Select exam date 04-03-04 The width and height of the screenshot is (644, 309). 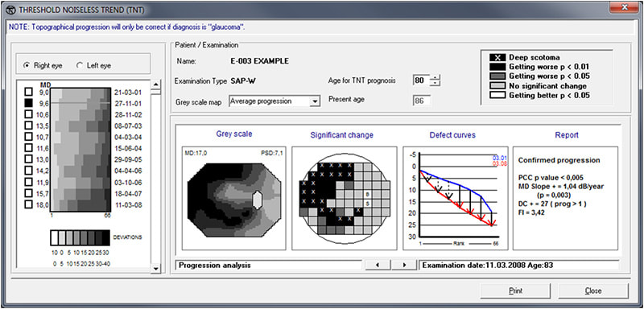128,137
